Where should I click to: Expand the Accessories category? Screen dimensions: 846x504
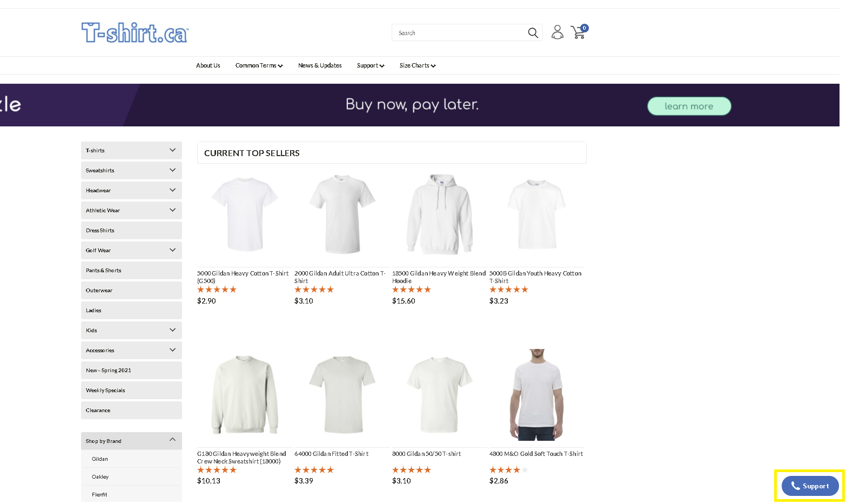click(x=131, y=350)
